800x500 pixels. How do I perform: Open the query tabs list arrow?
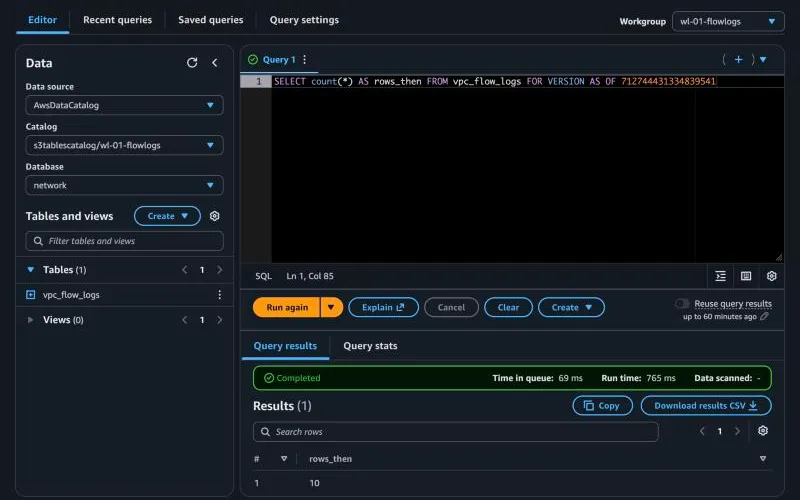point(763,60)
